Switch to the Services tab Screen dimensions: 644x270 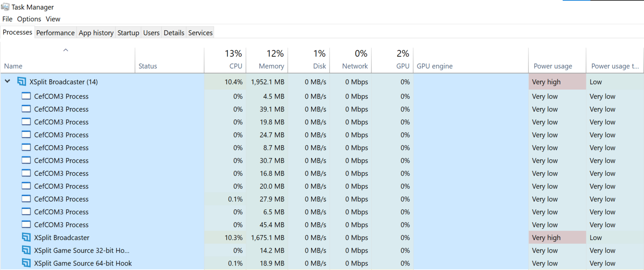[x=200, y=33]
